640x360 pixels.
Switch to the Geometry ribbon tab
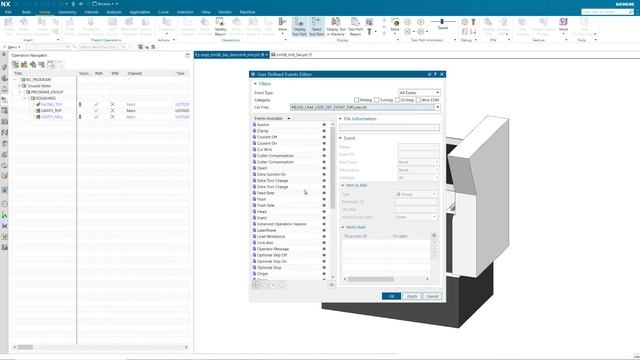click(67, 12)
